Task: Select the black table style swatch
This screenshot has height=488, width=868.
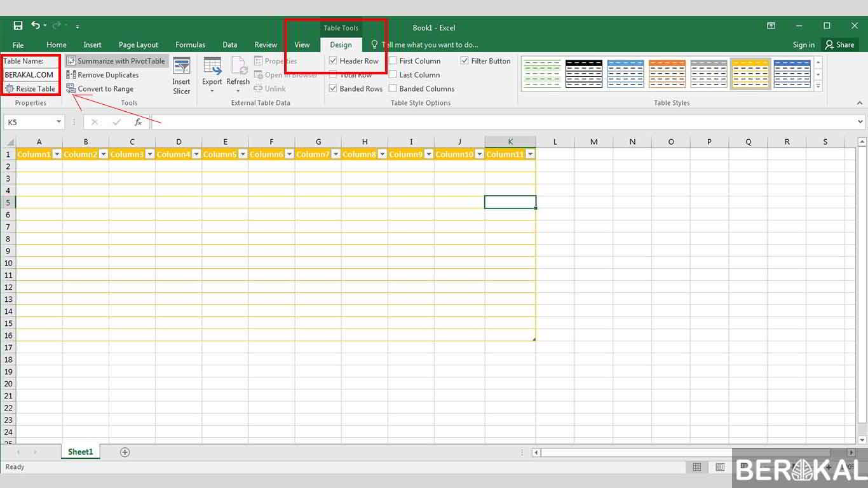Action: (583, 74)
